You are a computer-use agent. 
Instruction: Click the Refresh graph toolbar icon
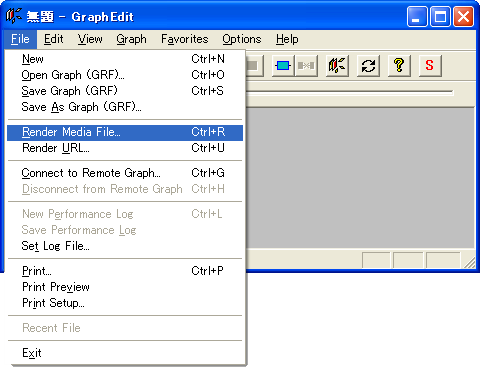368,66
